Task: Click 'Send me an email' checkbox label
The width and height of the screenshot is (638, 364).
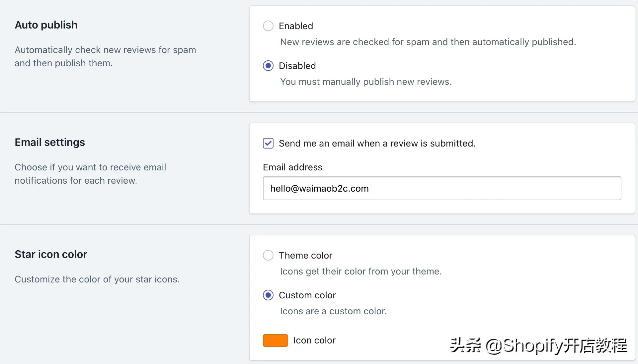Action: click(x=377, y=143)
